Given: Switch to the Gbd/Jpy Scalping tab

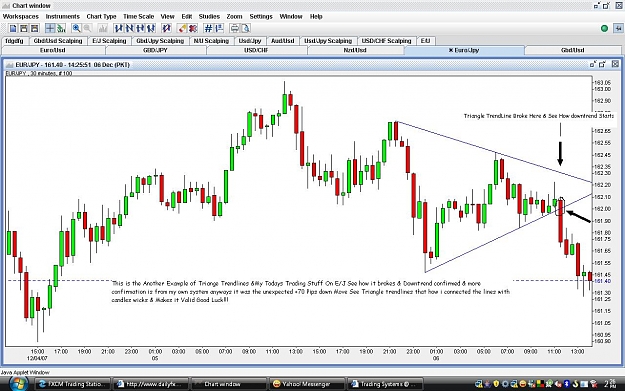Looking at the screenshot, I should pyautogui.click(x=160, y=41).
